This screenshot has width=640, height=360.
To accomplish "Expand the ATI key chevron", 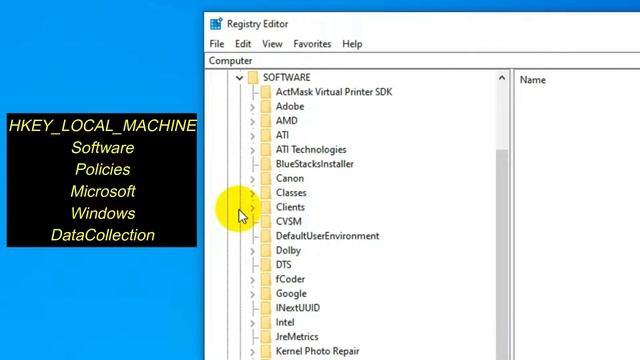I will tap(252, 136).
